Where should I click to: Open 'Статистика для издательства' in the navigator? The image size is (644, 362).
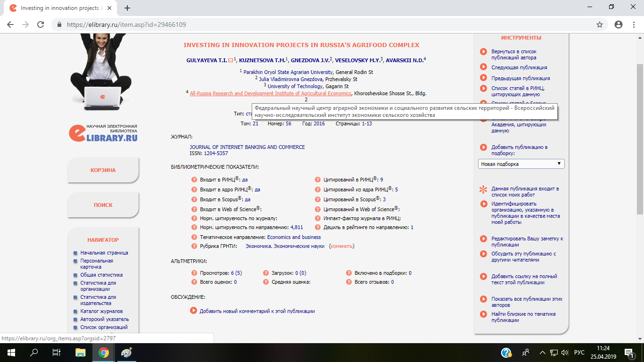(98, 300)
